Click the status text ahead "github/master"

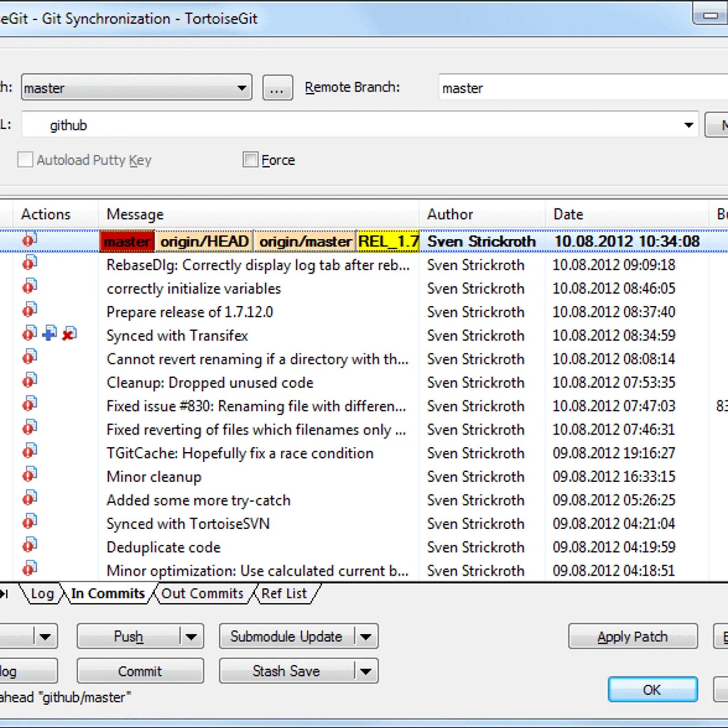pyautogui.click(x=66, y=697)
